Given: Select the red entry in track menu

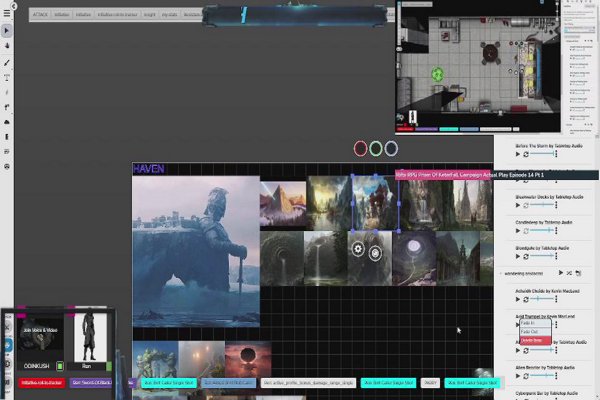Looking at the screenshot, I should pyautogui.click(x=535, y=340).
